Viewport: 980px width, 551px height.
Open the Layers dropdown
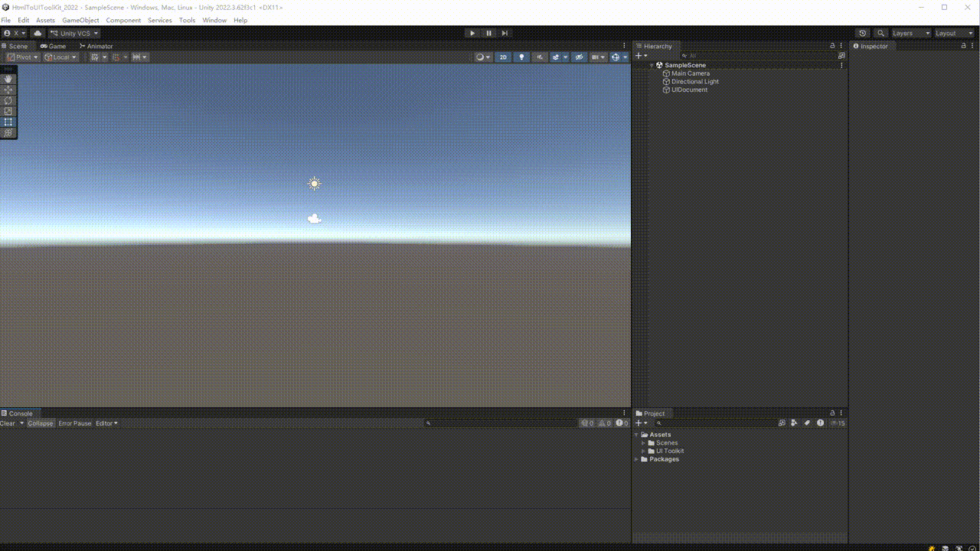[911, 33]
